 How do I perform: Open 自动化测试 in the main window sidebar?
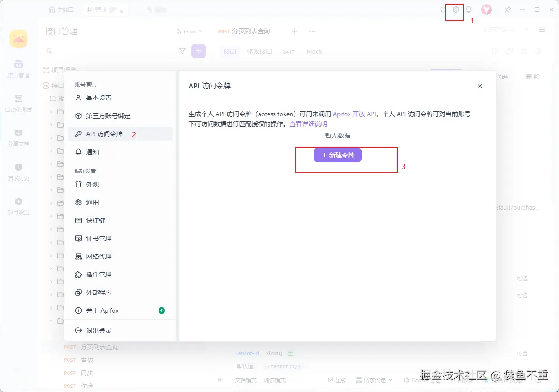[18, 104]
